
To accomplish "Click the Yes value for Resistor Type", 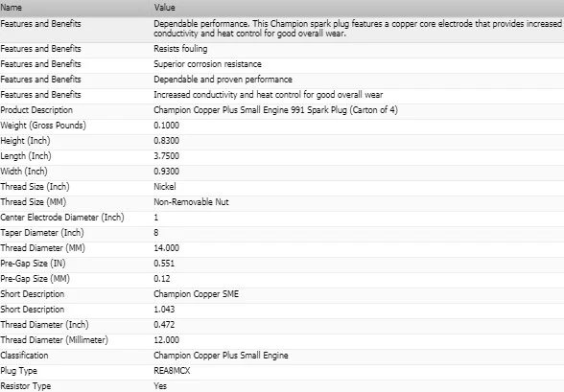I will pyautogui.click(x=160, y=386).
